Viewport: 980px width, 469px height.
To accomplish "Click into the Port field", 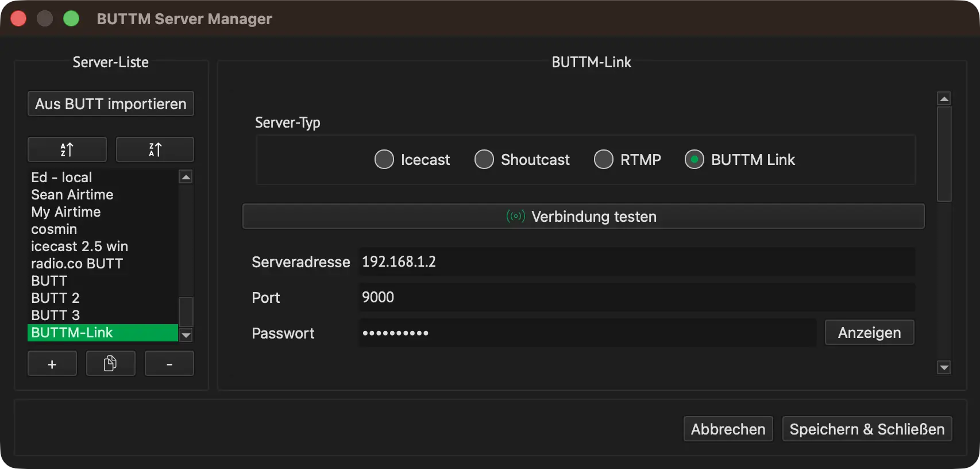I will pyautogui.click(x=637, y=297).
